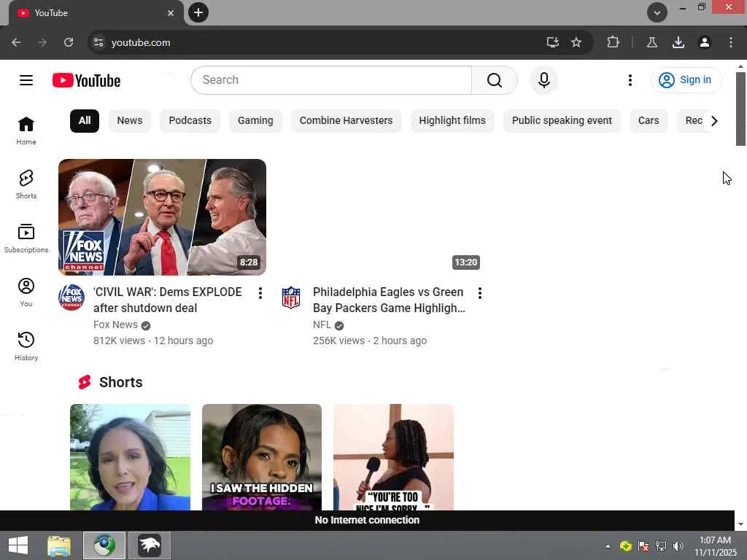The height and width of the screenshot is (560, 747).
Task: Show more category chips with the right chevron
Action: point(714,121)
